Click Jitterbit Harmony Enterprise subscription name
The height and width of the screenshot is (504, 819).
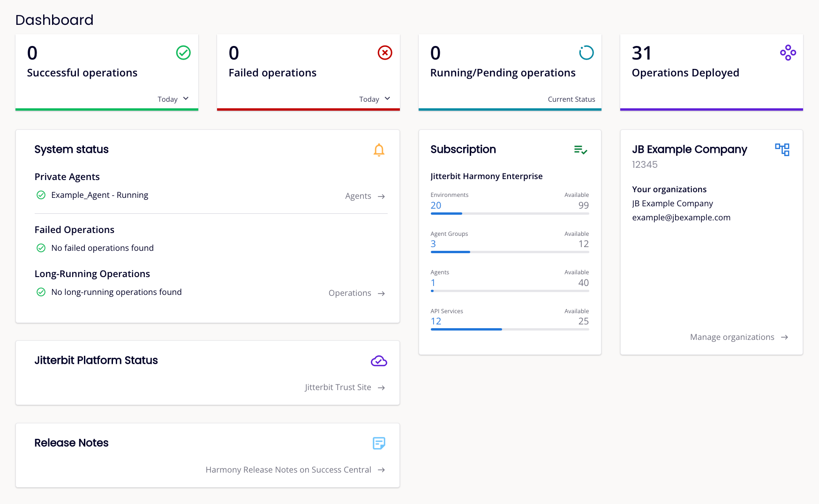[x=487, y=176]
